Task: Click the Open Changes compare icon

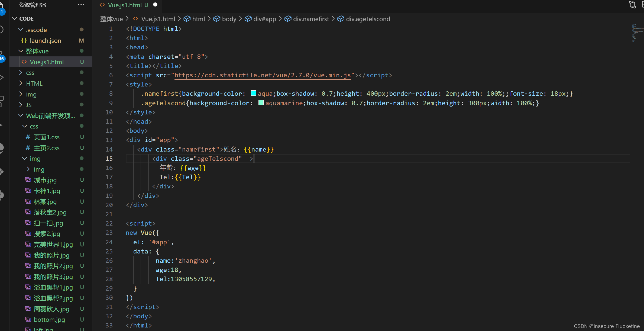Action: pyautogui.click(x=632, y=5)
